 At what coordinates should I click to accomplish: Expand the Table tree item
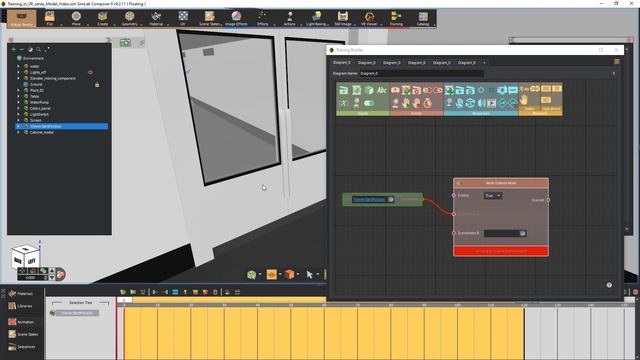tap(18, 96)
